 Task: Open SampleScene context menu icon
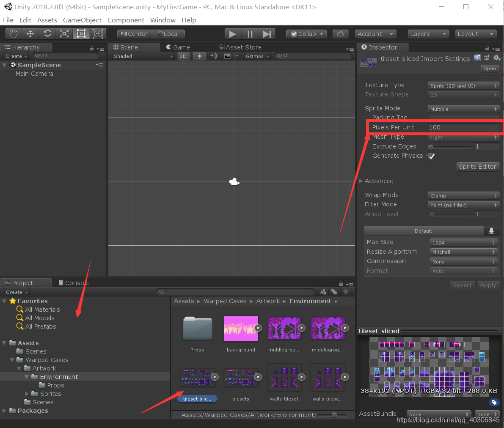point(99,65)
